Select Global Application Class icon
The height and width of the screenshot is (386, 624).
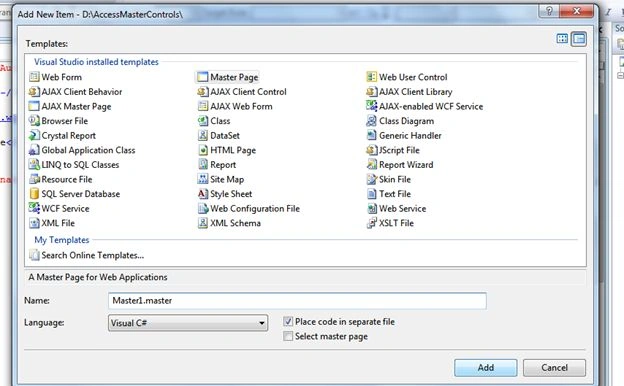tap(34, 150)
